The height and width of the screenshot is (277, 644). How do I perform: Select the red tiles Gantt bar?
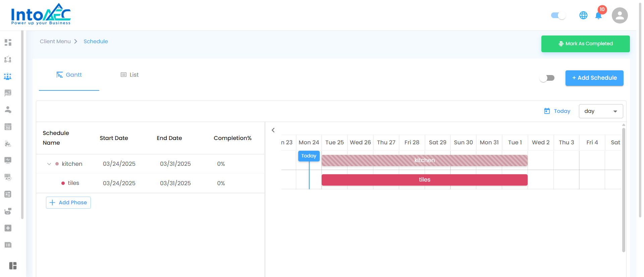tap(425, 180)
